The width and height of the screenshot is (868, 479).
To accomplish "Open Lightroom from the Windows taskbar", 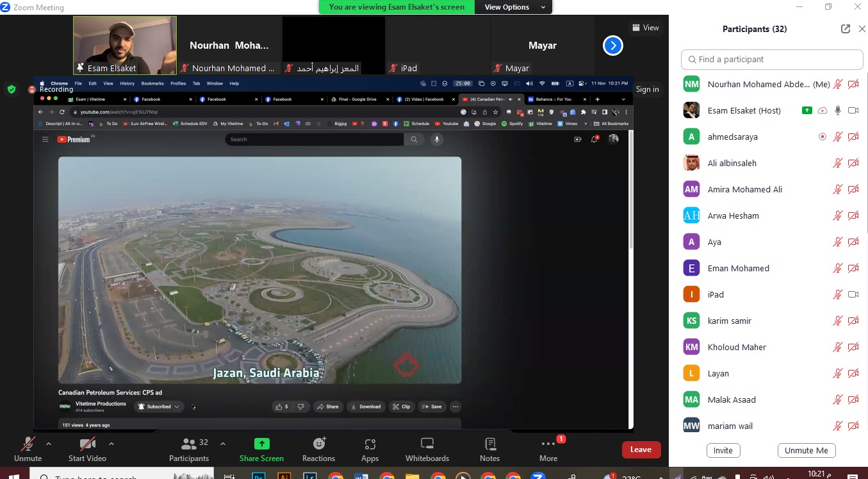I will (x=310, y=476).
